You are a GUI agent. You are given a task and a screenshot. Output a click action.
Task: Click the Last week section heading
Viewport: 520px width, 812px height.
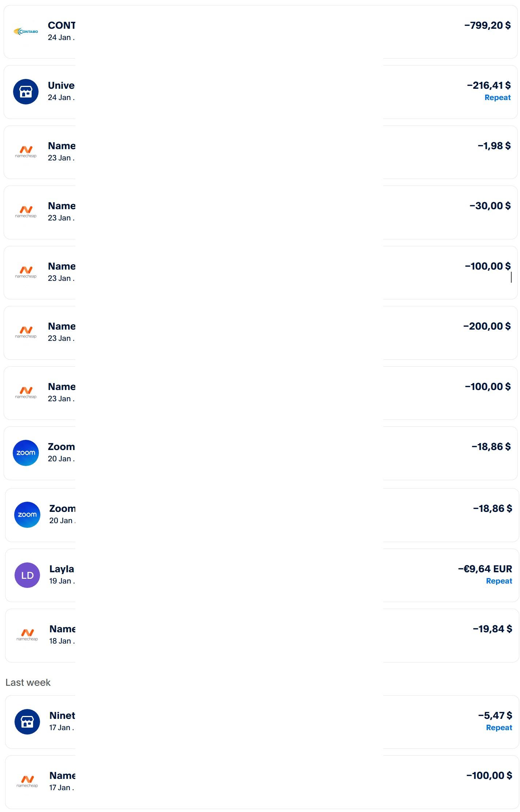28,682
